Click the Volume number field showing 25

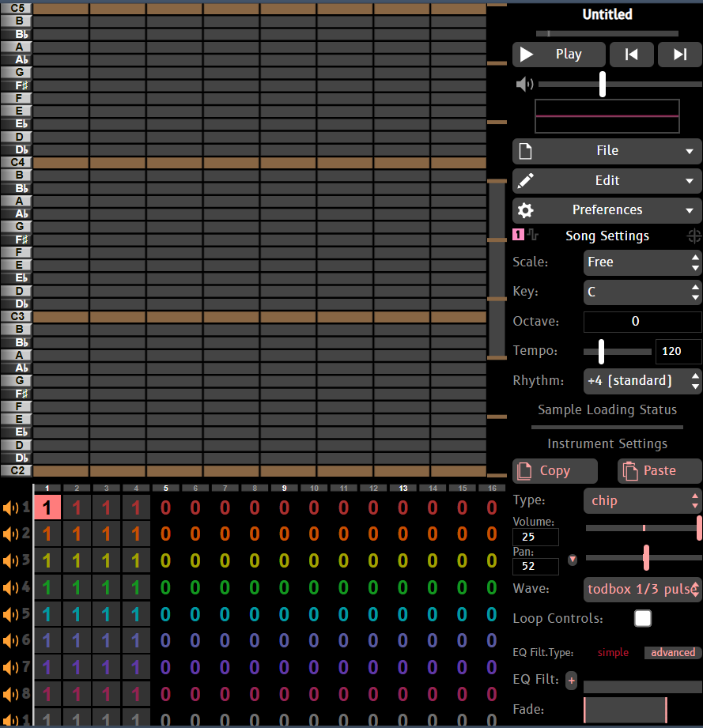tap(535, 537)
